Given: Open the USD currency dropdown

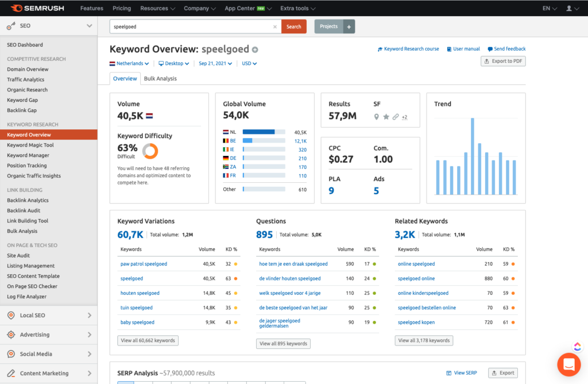Looking at the screenshot, I should [249, 63].
